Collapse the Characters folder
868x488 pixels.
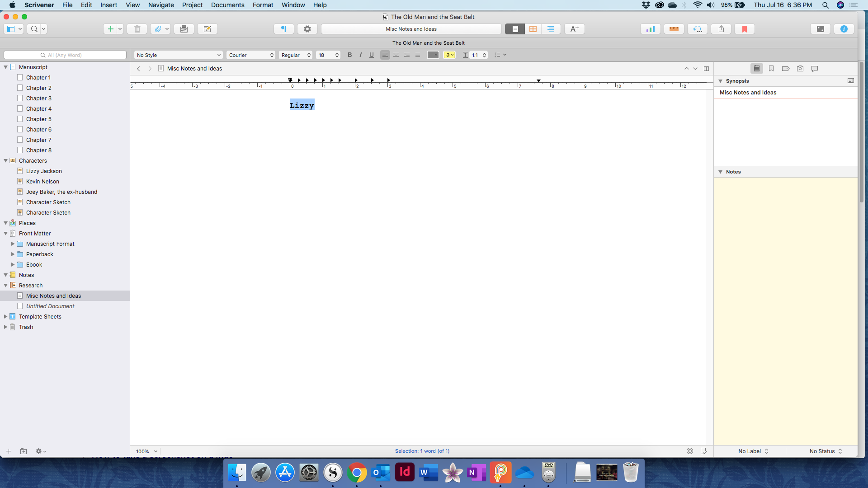click(x=6, y=160)
